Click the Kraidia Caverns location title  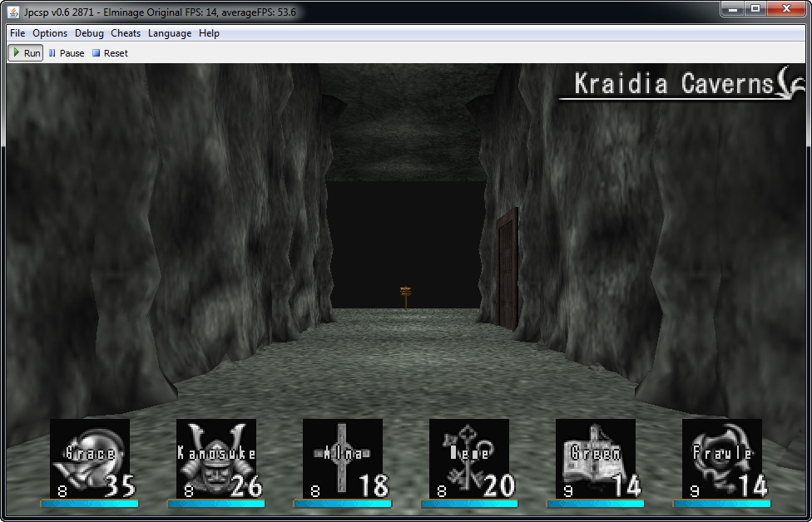(673, 84)
